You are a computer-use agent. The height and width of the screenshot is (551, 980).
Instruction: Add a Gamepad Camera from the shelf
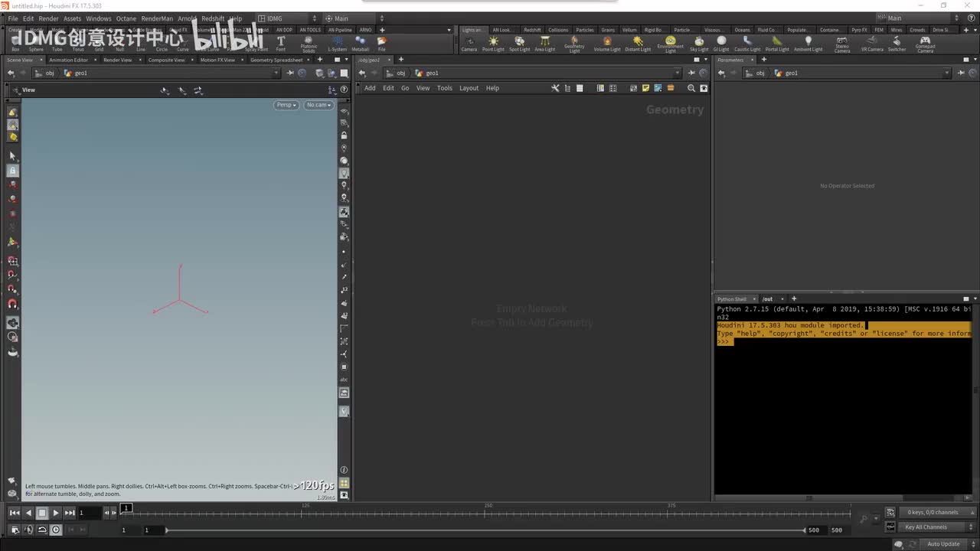pos(925,44)
